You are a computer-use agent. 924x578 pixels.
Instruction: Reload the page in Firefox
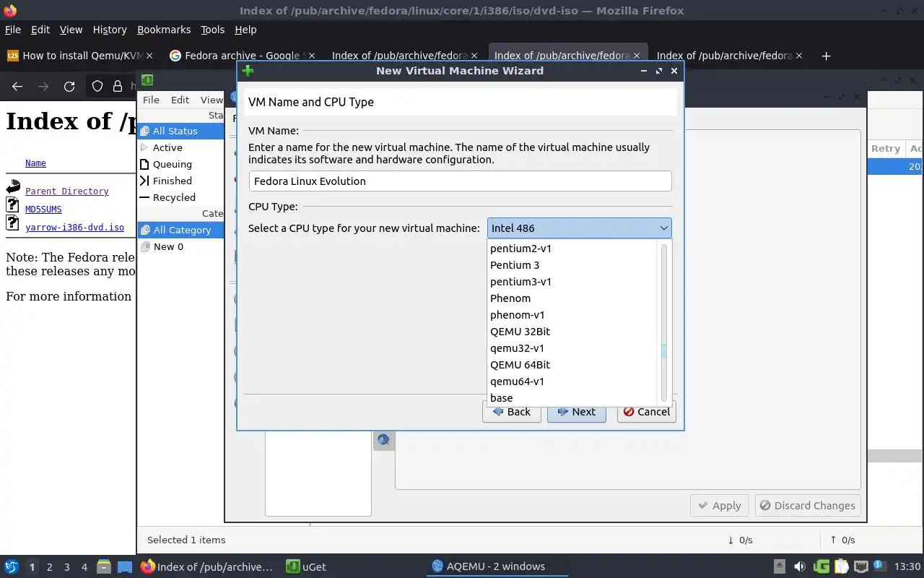point(69,86)
